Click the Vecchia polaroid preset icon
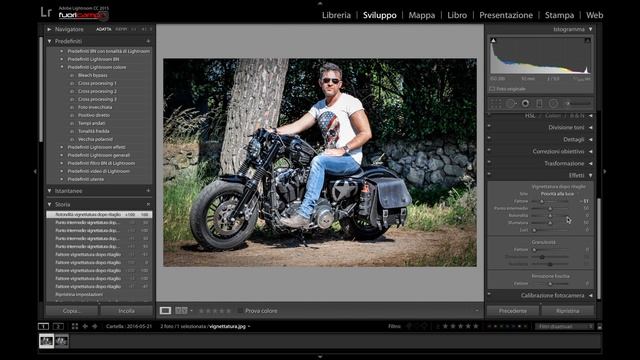Screen dimensions: 640x360 (x=72, y=139)
